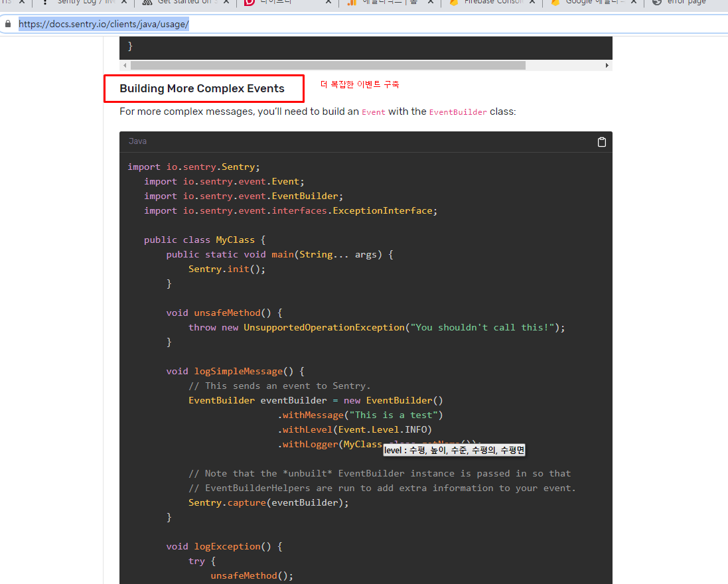Image resolution: width=728 pixels, height=584 pixels.
Task: Close the Sentry Log browser tab
Action: 124,2
